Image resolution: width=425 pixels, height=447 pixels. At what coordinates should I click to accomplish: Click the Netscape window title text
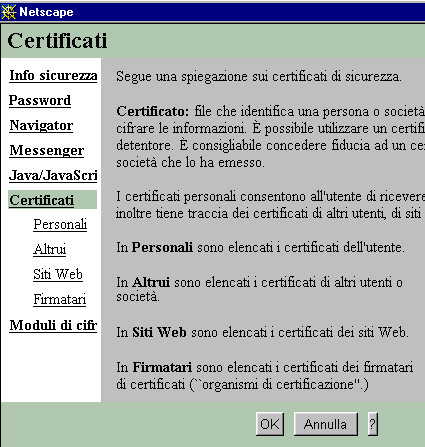tap(46, 12)
